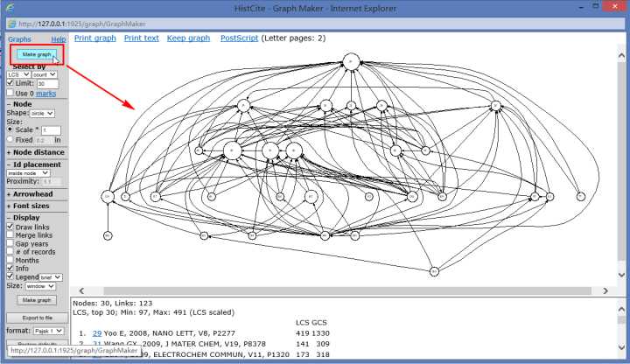Uncheck the Draw links checkbox
Viewport: 630px width, 364px height.
tap(10, 227)
